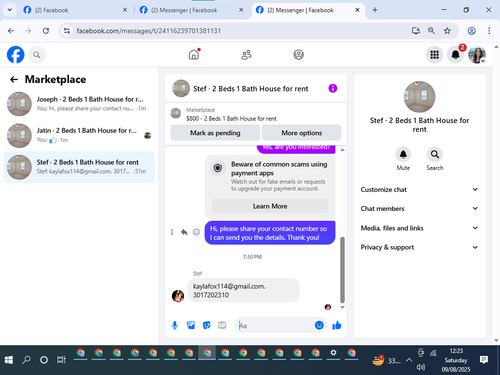View site information icon in address bar
The image size is (500, 375).
coord(67,31)
